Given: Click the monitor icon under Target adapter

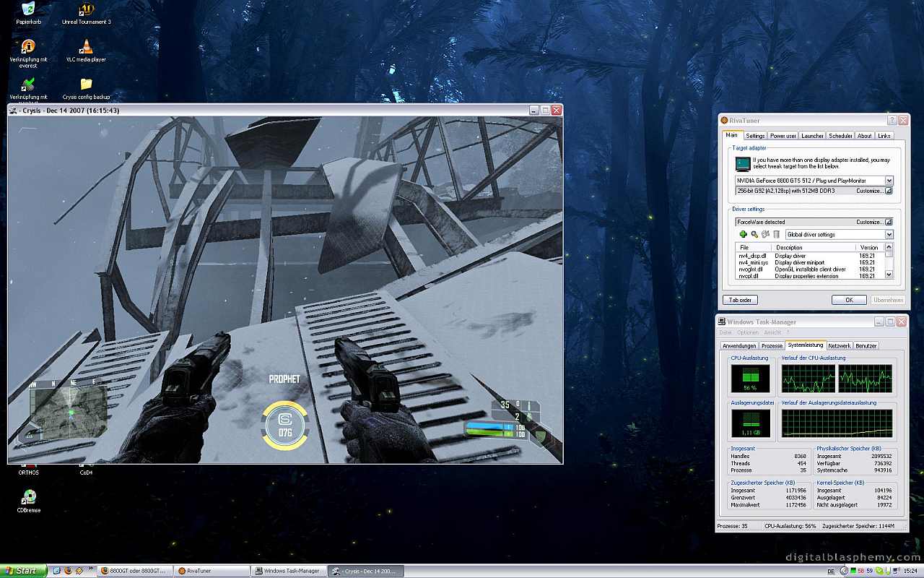Looking at the screenshot, I should pos(743,163).
